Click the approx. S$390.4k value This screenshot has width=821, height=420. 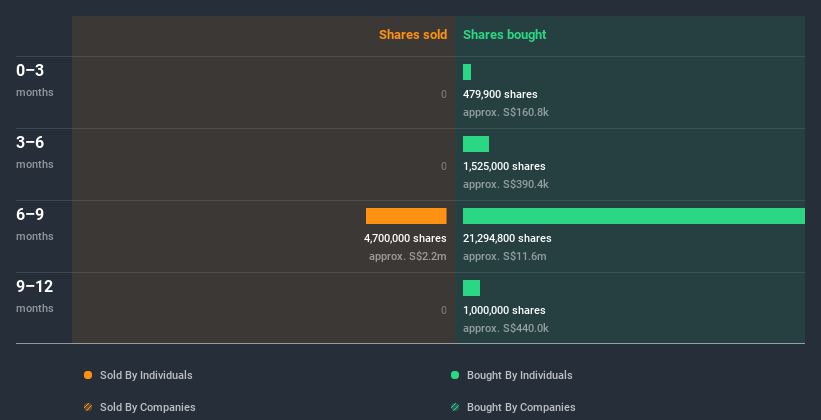coord(506,184)
